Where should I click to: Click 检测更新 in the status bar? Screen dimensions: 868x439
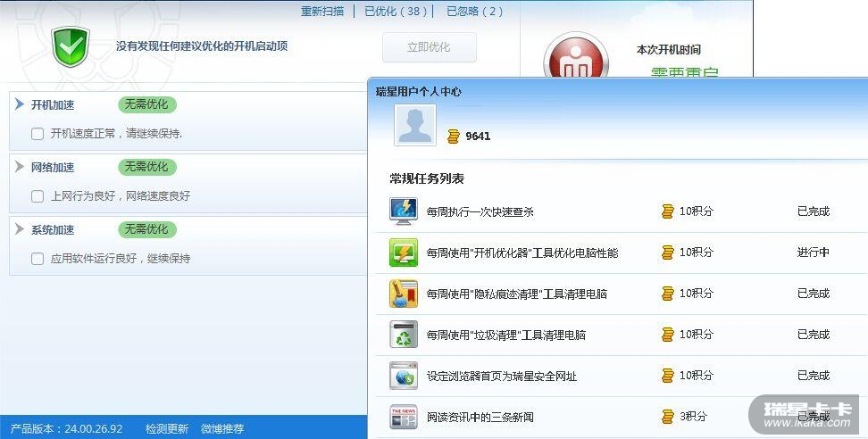point(167,428)
